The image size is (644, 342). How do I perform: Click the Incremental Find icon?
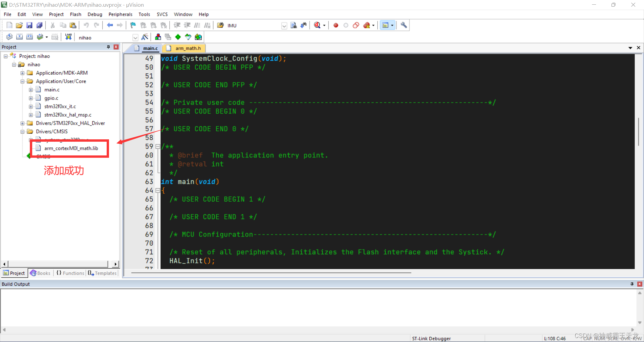pos(304,25)
